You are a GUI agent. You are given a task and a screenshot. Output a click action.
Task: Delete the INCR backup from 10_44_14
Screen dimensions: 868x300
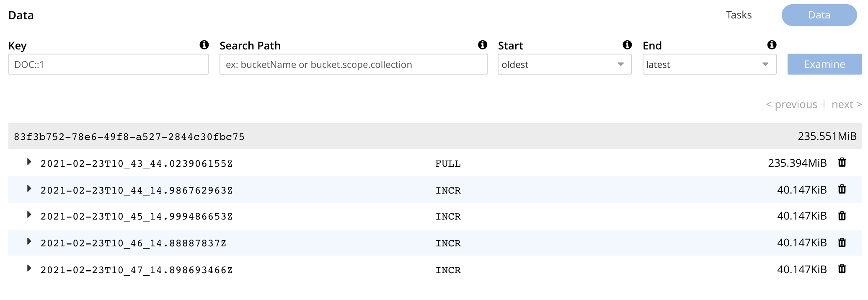tap(842, 189)
